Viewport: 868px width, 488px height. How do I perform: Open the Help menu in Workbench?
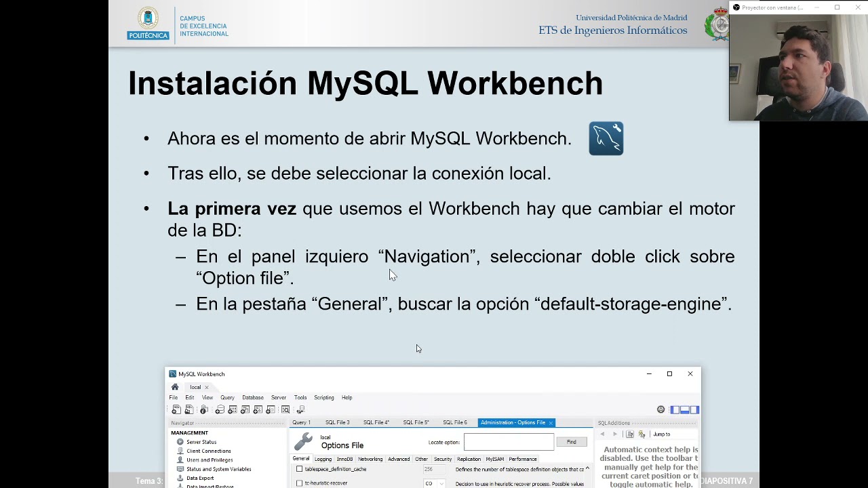(347, 397)
